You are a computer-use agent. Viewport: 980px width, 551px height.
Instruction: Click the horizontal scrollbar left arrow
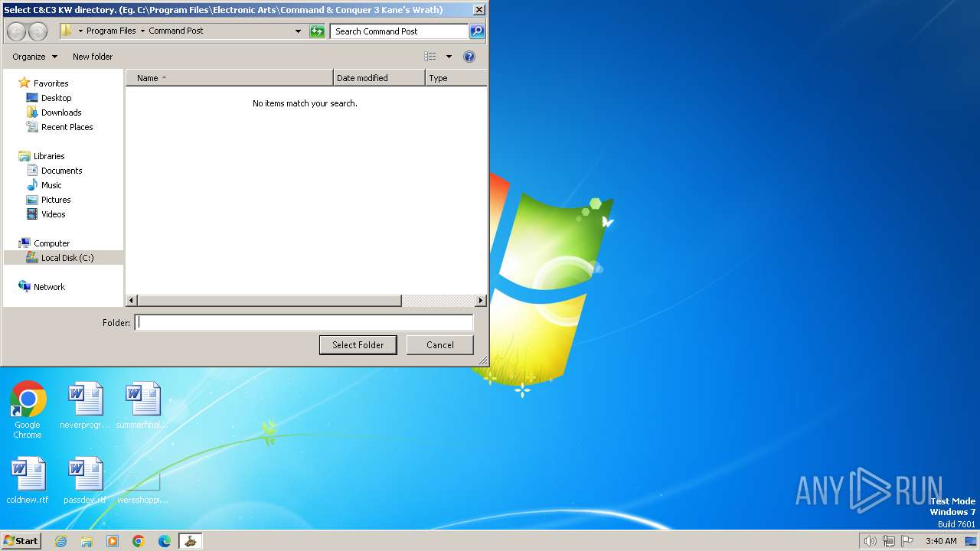131,301
